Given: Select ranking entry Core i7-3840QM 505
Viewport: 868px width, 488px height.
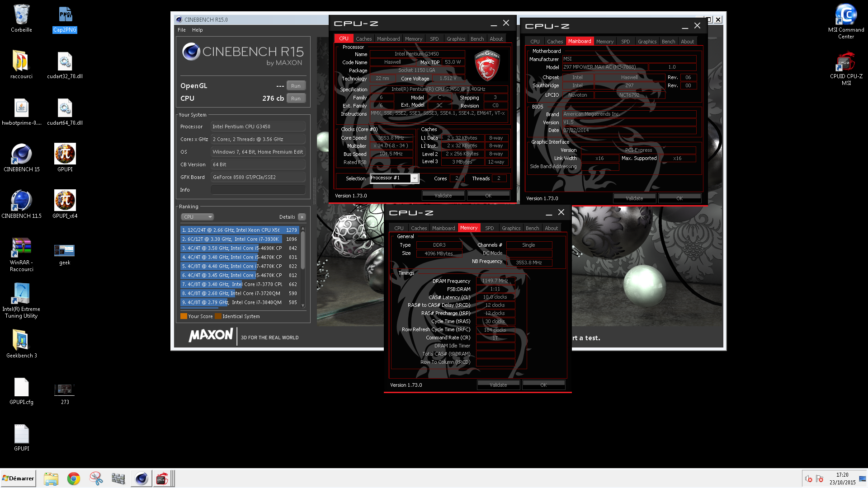Looking at the screenshot, I should [x=240, y=302].
